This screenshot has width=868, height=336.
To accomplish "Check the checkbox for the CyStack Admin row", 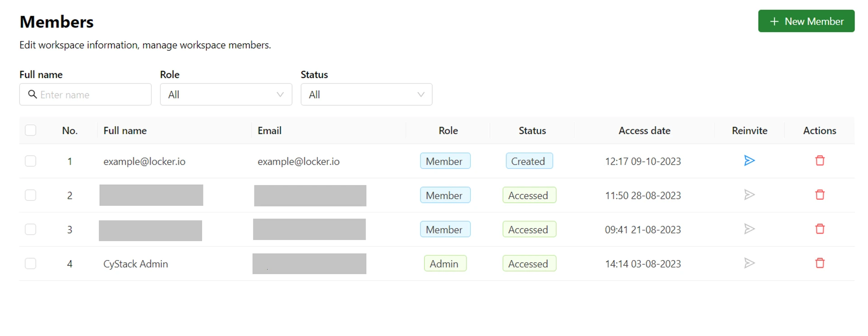I will coord(30,264).
